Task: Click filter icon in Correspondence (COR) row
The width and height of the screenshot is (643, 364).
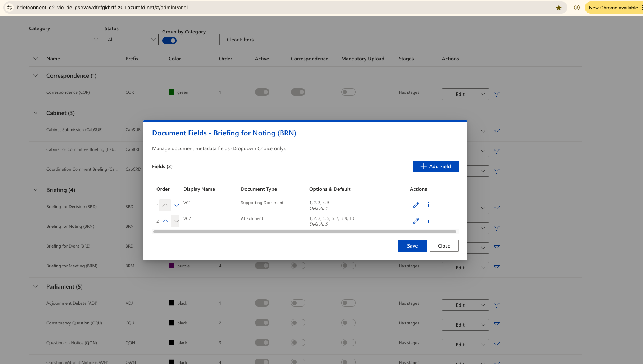Action: pyautogui.click(x=497, y=94)
